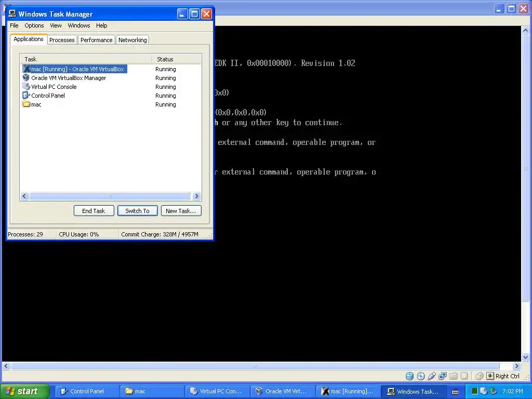Image resolution: width=532 pixels, height=399 pixels.
Task: Click the Virtual PC Console row icon
Action: tap(26, 87)
